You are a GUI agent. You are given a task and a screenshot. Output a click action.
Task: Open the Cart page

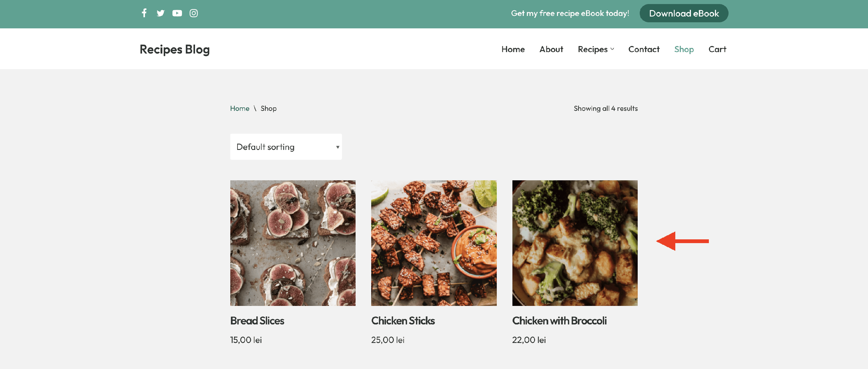(717, 49)
